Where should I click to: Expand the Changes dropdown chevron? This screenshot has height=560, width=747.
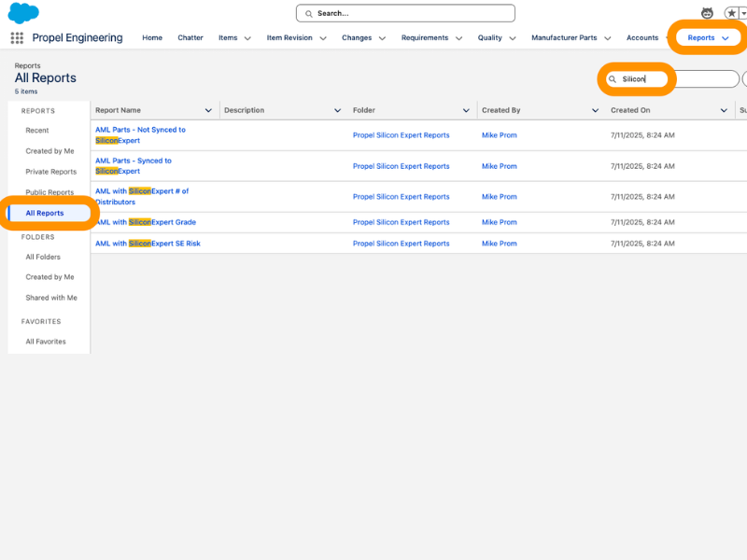click(382, 38)
